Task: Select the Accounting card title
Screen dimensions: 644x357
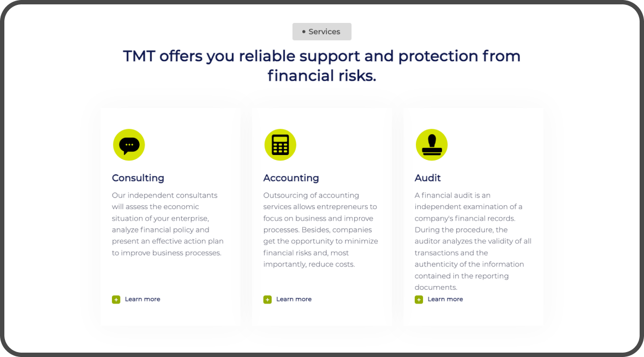Action: tap(291, 178)
